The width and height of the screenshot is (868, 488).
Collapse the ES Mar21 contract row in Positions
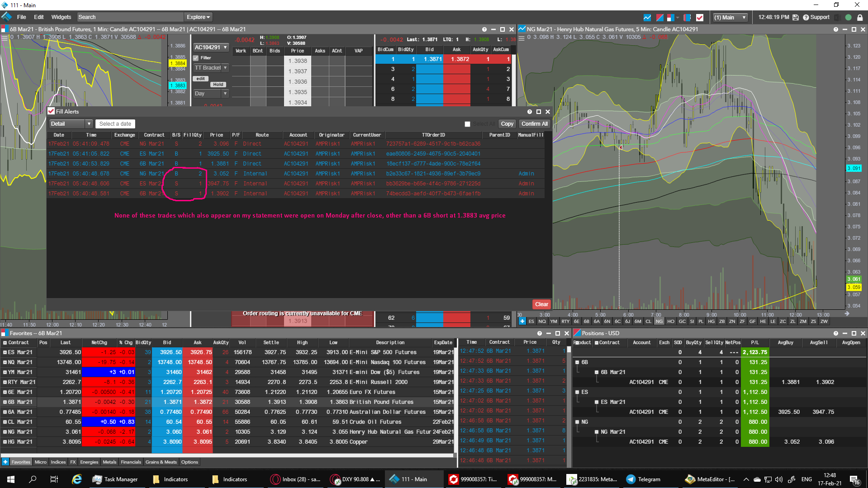point(597,402)
